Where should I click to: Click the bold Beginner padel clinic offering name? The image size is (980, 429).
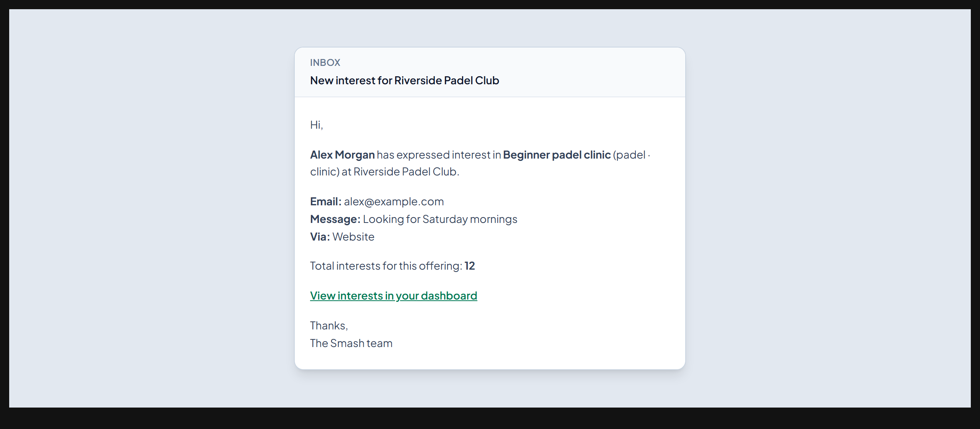coord(557,155)
